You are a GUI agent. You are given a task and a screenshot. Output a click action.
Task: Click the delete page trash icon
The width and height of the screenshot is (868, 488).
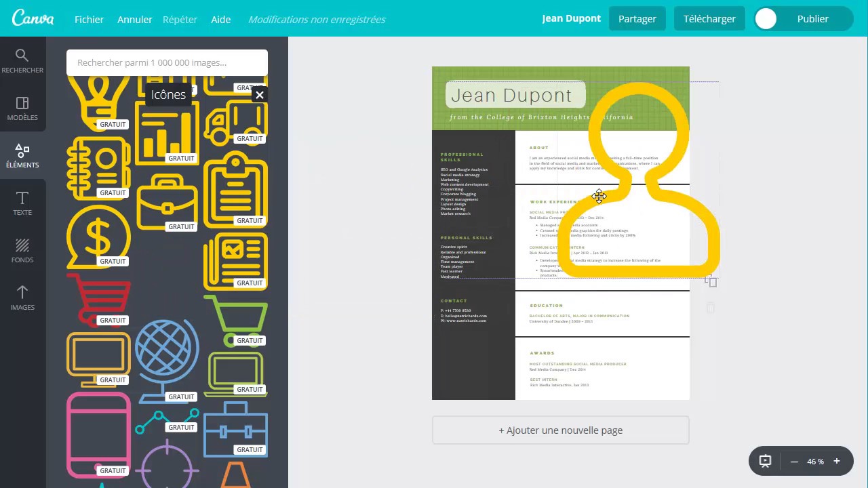pos(711,308)
